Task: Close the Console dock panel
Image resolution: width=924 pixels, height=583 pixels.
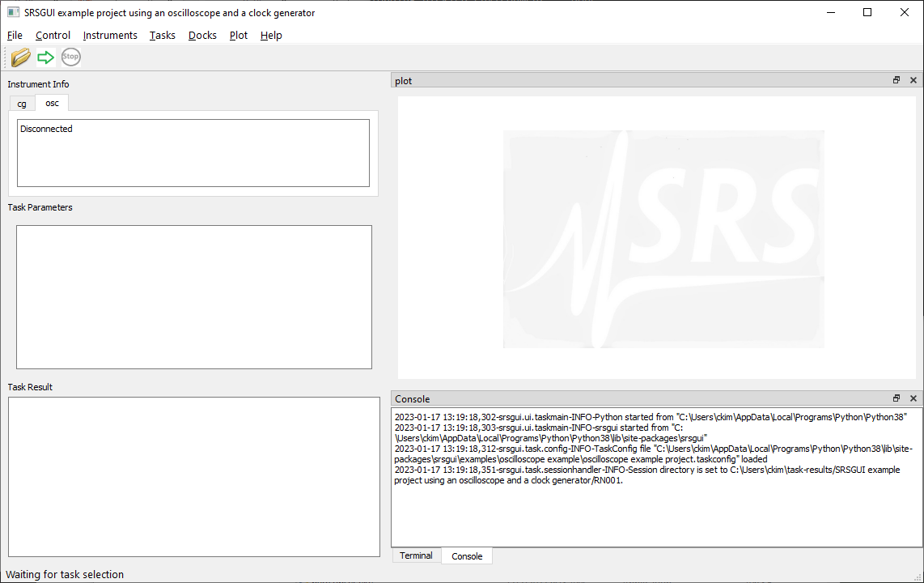Action: tap(913, 398)
